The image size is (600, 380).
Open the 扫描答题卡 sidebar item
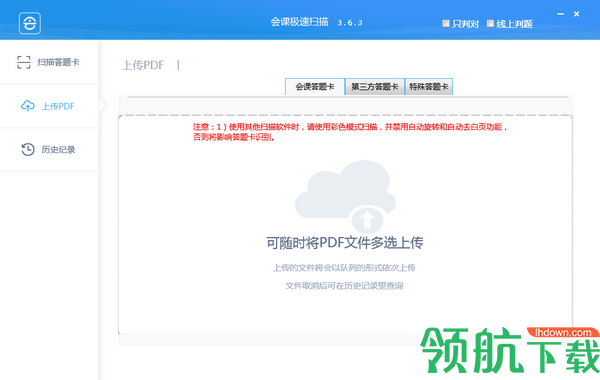(49, 62)
